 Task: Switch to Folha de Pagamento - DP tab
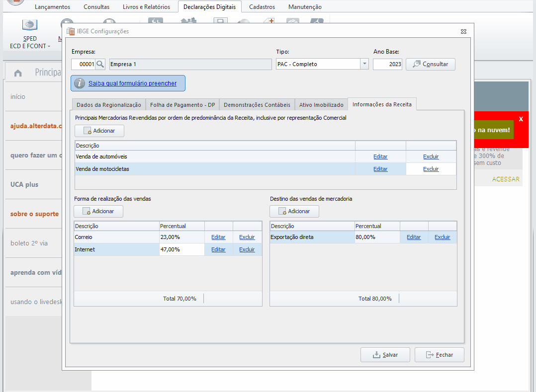tap(182, 105)
